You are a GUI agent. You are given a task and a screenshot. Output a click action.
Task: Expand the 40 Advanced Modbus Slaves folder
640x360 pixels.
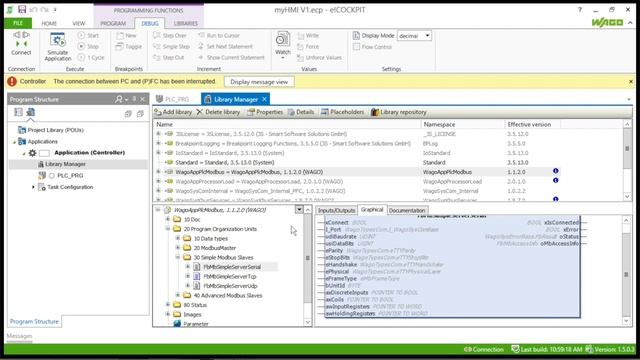[178, 295]
